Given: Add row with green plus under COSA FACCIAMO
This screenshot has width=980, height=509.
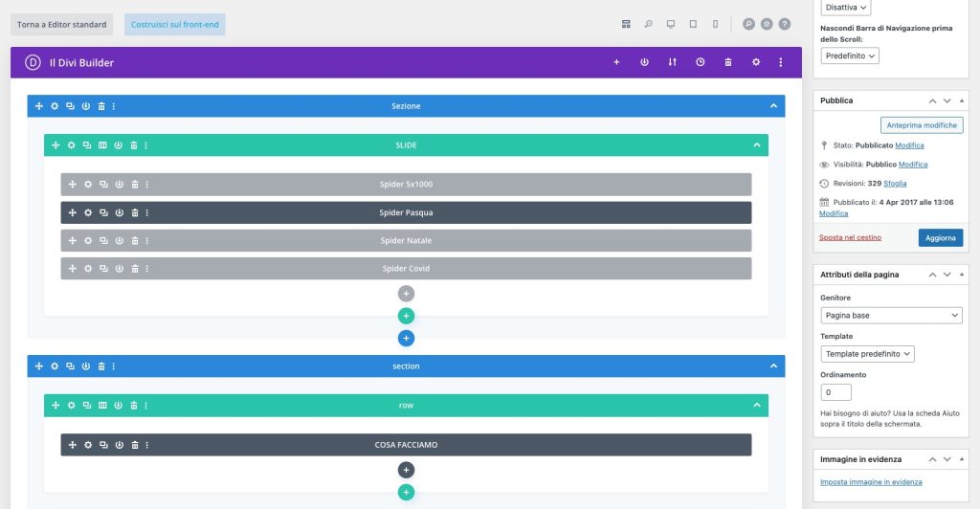Looking at the screenshot, I should (406, 492).
